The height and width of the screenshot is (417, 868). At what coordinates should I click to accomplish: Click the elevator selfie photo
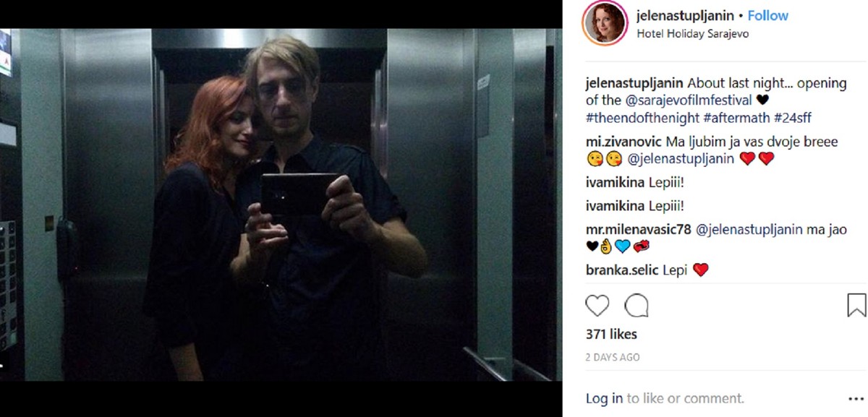point(281,205)
